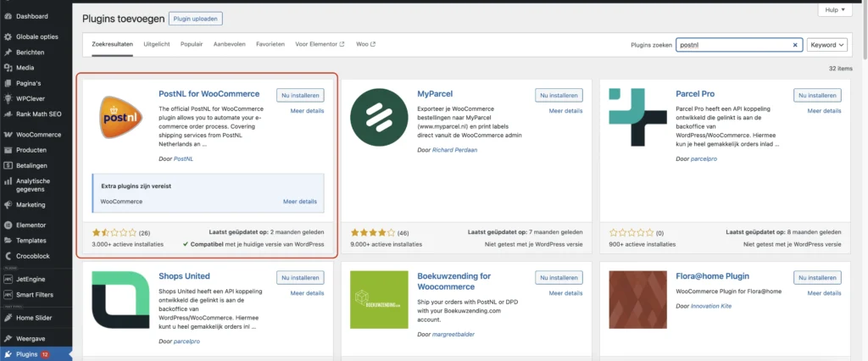Open Meer details link for MyParcel
This screenshot has width=868, height=361.
(565, 110)
